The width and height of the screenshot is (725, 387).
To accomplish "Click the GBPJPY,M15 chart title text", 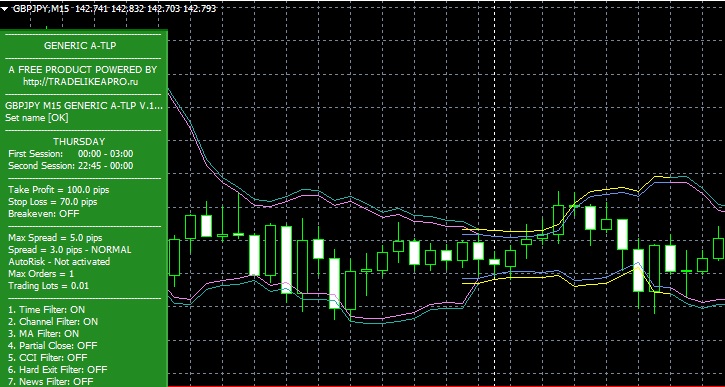I will (41, 8).
